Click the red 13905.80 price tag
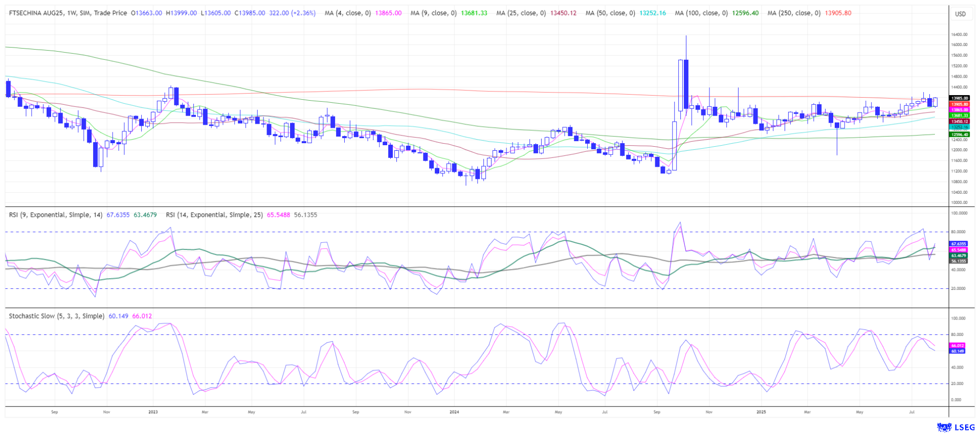Screen dimensions: 980x433 959,104
